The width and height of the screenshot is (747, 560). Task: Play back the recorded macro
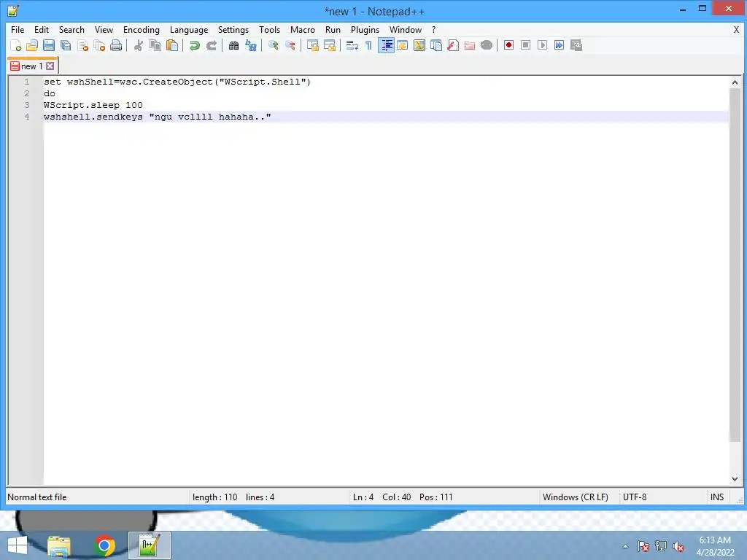[x=542, y=45]
